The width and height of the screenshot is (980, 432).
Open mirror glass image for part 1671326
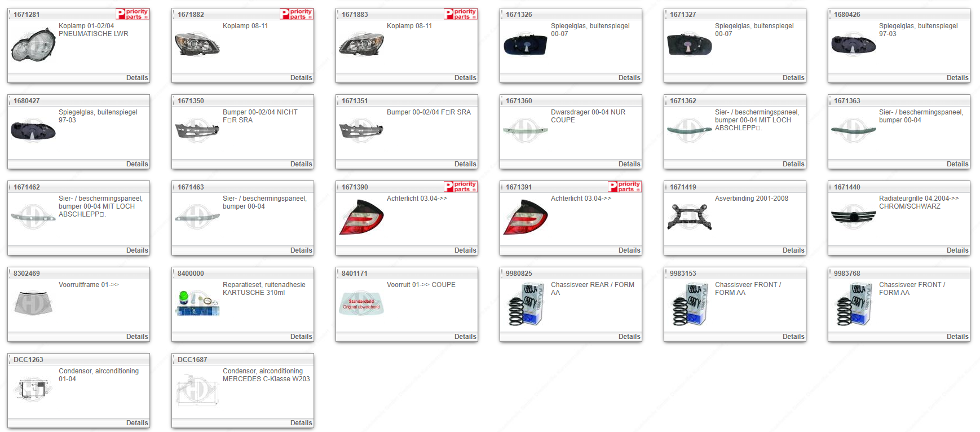(525, 45)
